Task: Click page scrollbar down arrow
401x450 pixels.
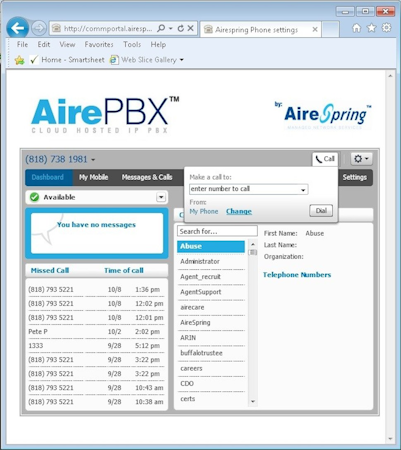Action: pyautogui.click(x=390, y=439)
